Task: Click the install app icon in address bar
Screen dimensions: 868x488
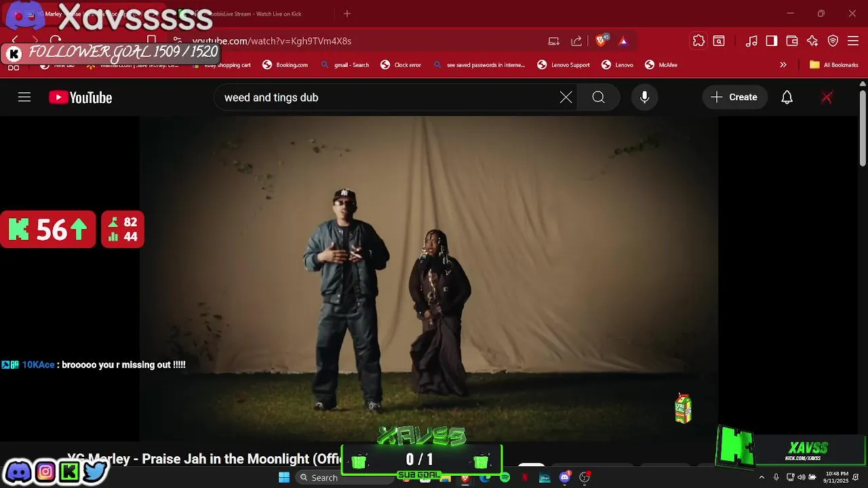Action: (x=554, y=41)
